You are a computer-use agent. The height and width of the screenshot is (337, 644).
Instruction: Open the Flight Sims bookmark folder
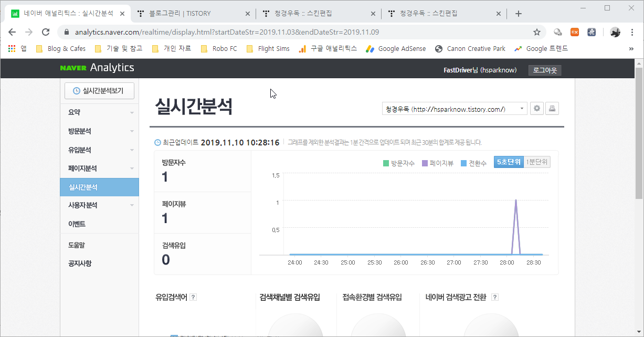point(268,48)
